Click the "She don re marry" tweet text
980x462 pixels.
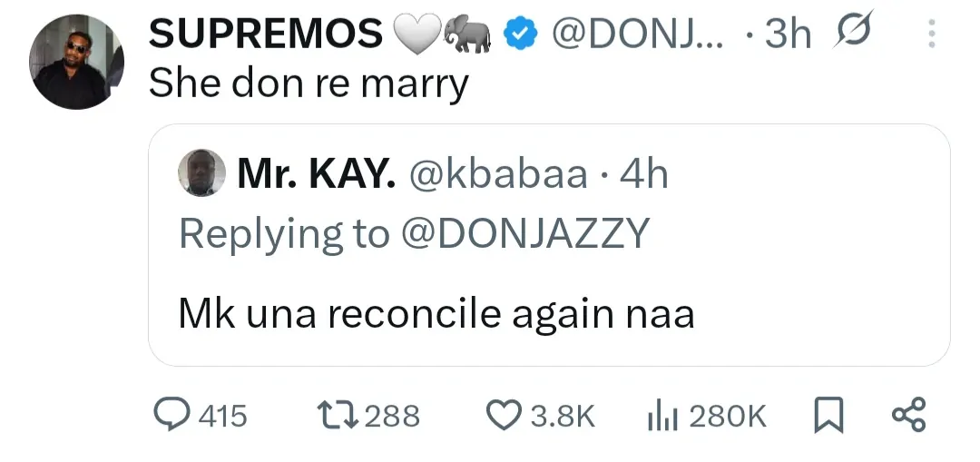(x=309, y=84)
